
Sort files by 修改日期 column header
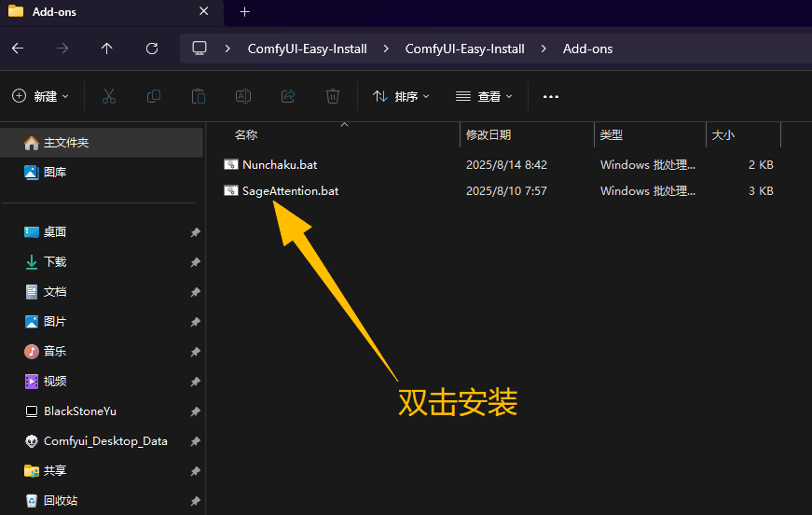pyautogui.click(x=489, y=135)
